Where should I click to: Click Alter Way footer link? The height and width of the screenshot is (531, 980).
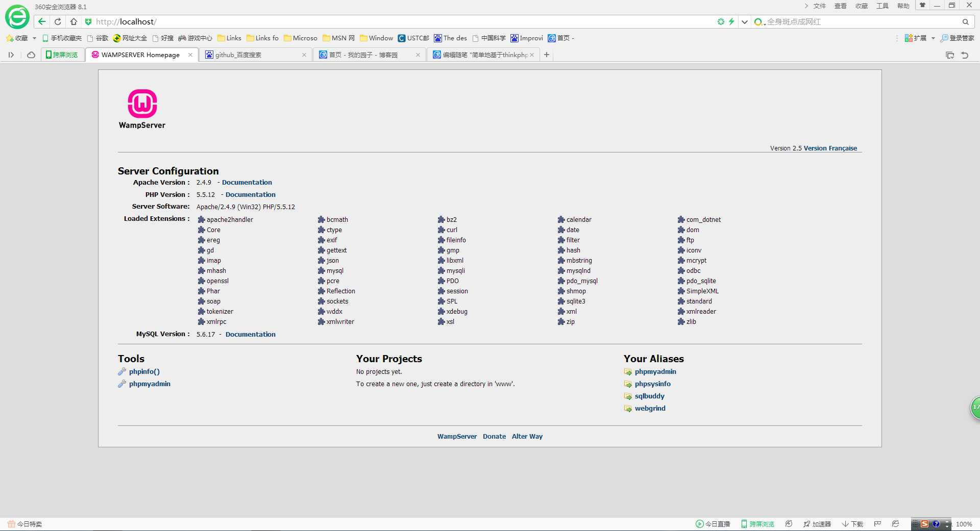[x=527, y=436]
